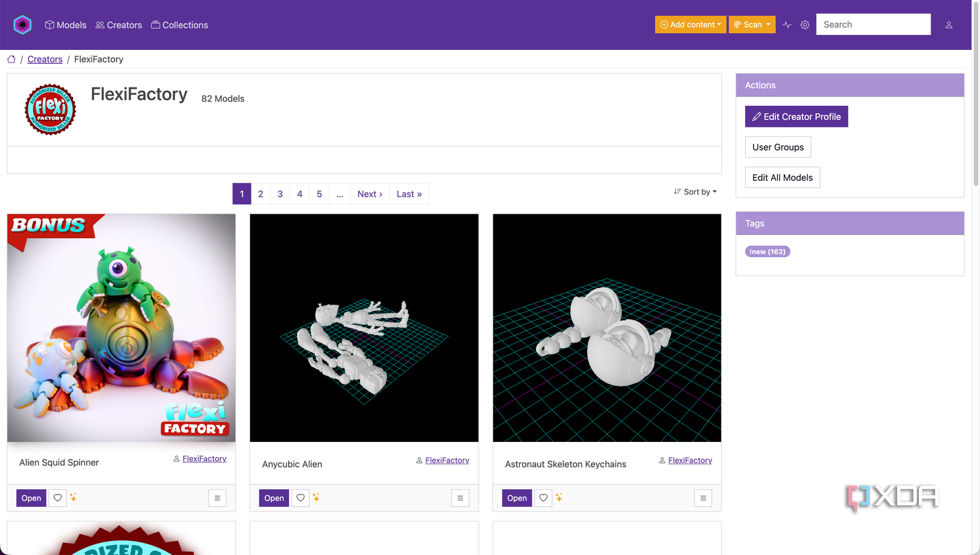The image size is (980, 555).
Task: Open the Anycubic Alien model
Action: [x=274, y=498]
